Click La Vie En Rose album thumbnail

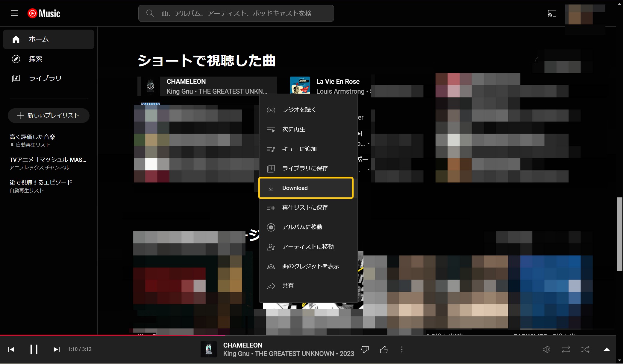click(300, 86)
